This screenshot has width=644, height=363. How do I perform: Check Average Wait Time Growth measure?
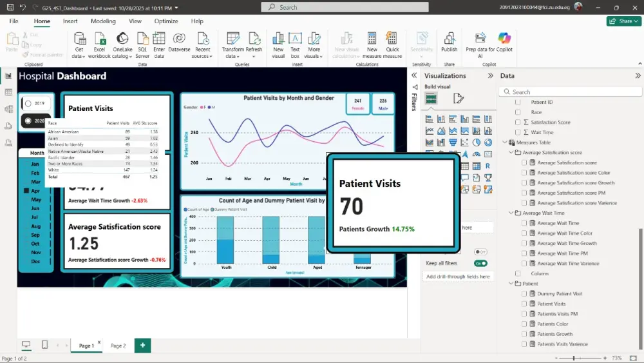tap(524, 243)
